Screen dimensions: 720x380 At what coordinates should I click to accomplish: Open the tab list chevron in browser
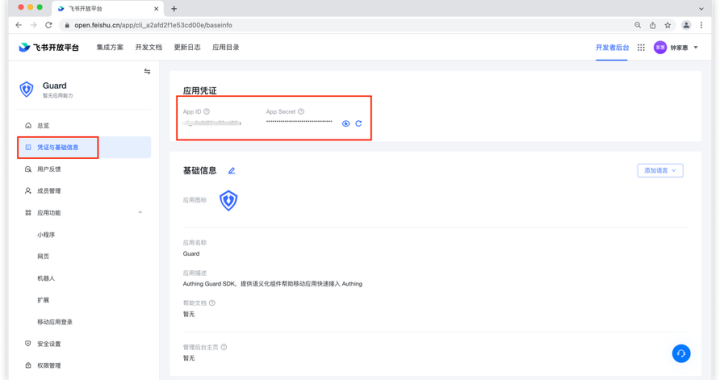click(x=701, y=9)
